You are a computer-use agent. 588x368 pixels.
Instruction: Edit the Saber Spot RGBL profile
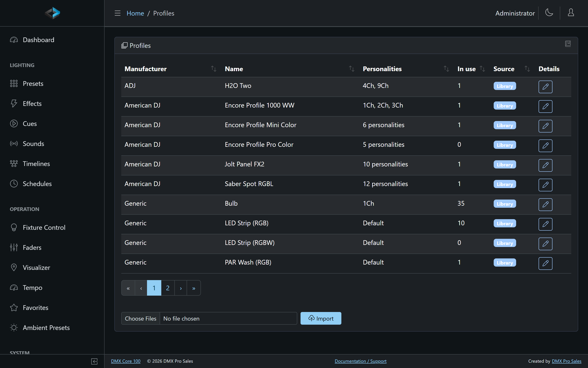click(x=545, y=185)
